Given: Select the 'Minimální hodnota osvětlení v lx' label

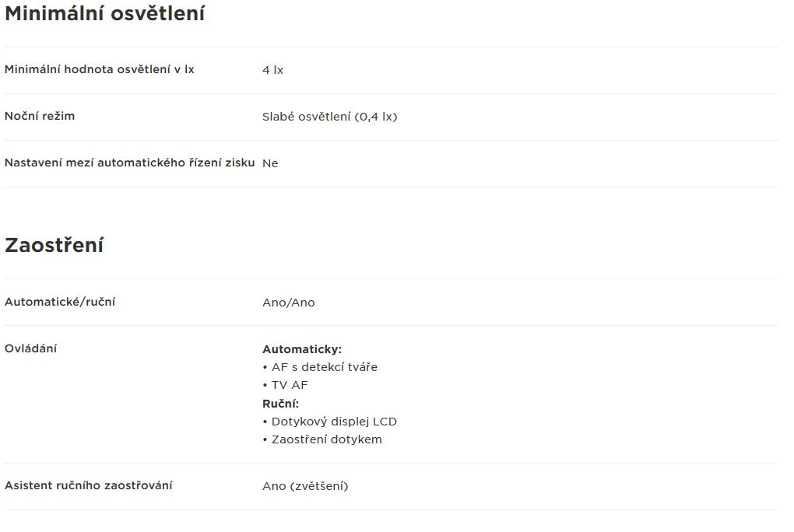Looking at the screenshot, I should click(100, 69).
